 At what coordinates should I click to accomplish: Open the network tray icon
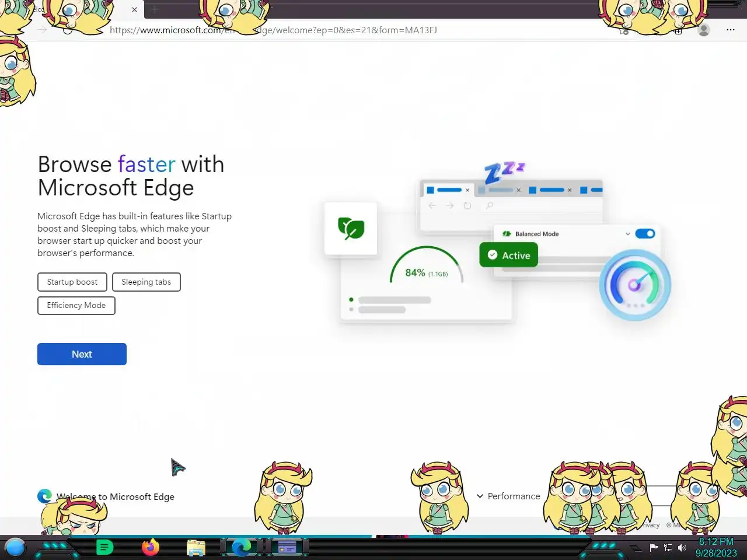[x=668, y=547]
